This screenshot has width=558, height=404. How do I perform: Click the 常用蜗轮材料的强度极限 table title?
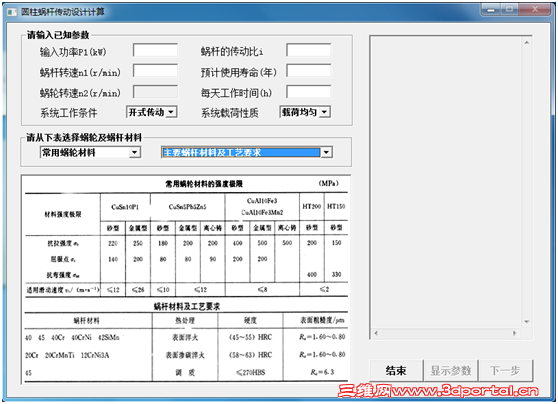pyautogui.click(x=204, y=184)
